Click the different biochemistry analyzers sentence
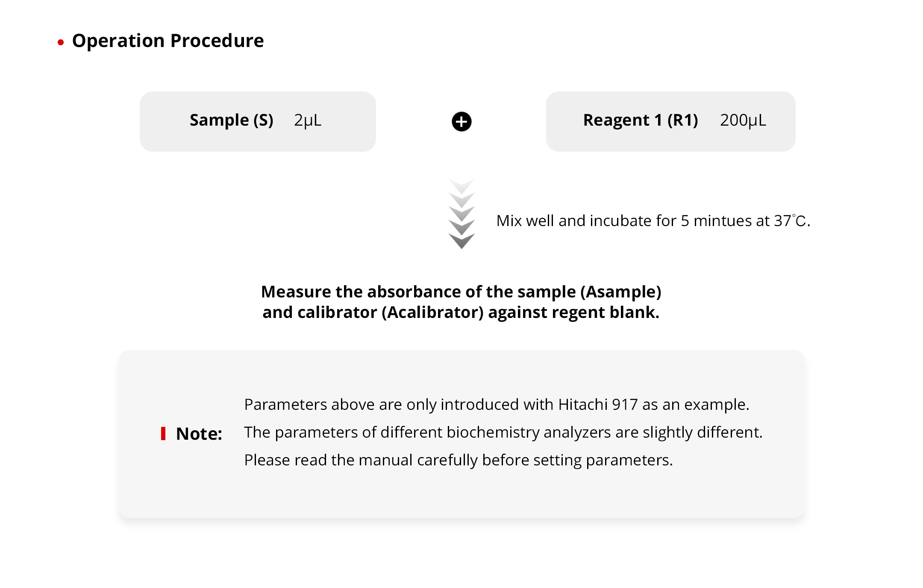The width and height of the screenshot is (923, 588). tap(503, 432)
